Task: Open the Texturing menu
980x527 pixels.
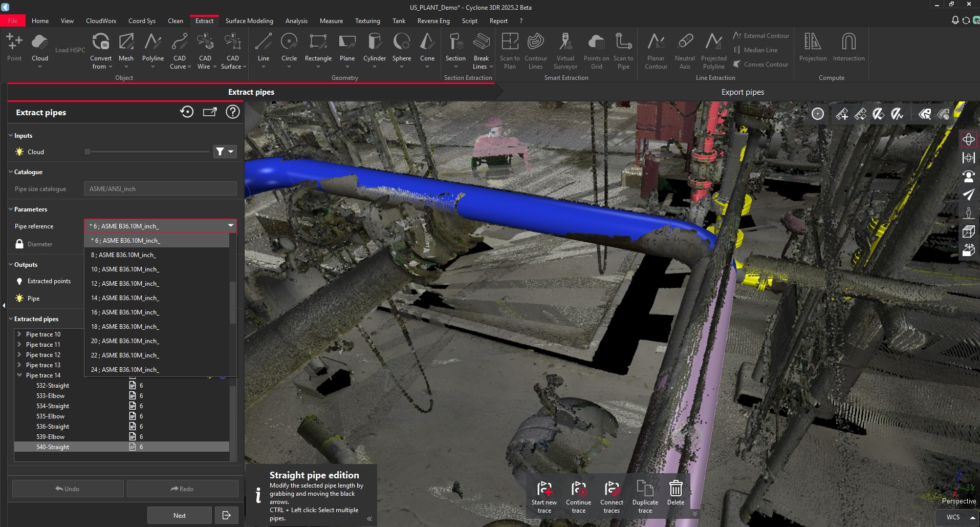Action: point(367,20)
